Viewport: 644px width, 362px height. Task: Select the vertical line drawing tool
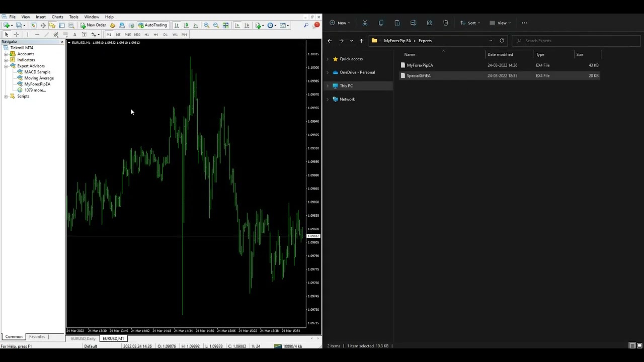click(x=28, y=35)
